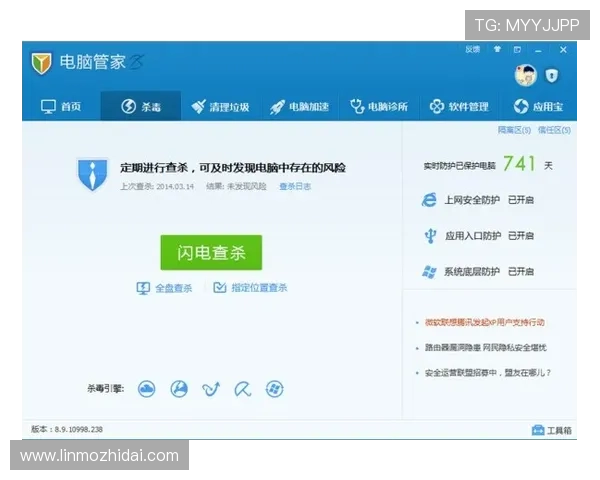The width and height of the screenshot is (600, 480).
Task: Select the second antivirus engine icon
Action: click(x=179, y=389)
